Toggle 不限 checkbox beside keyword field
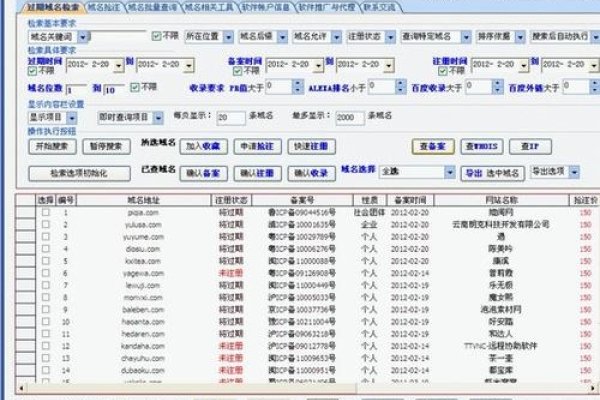 coord(156,36)
